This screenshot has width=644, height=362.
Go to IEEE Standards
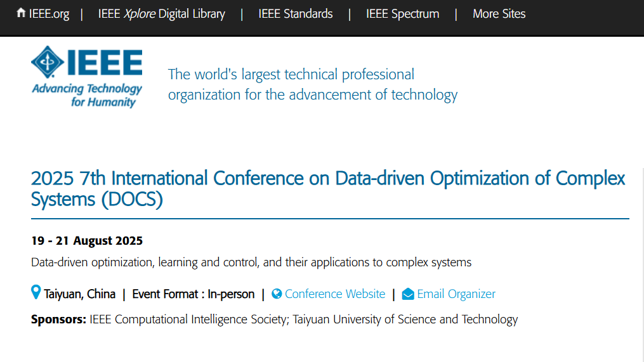click(295, 14)
